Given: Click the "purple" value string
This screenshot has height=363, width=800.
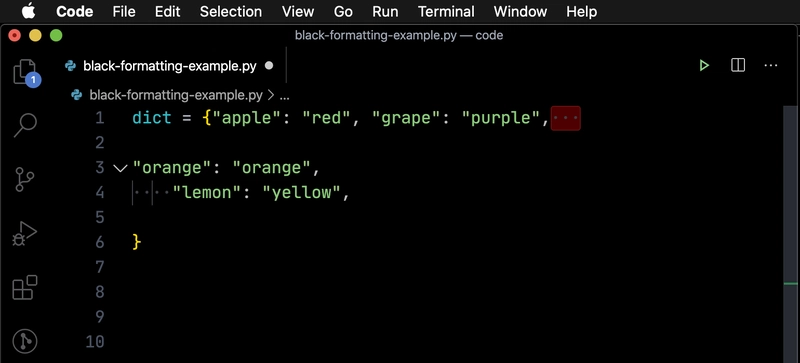Looking at the screenshot, I should (501, 118).
